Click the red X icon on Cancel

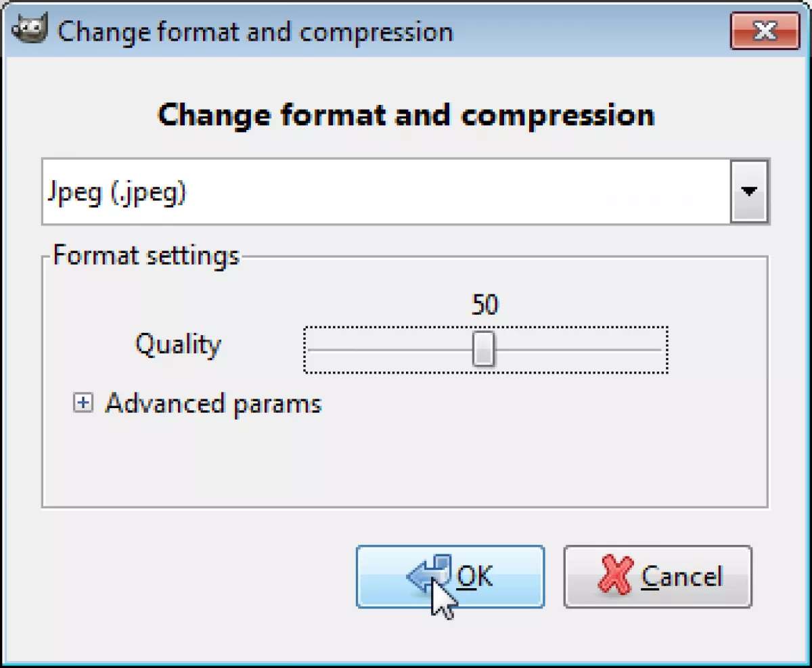(615, 576)
